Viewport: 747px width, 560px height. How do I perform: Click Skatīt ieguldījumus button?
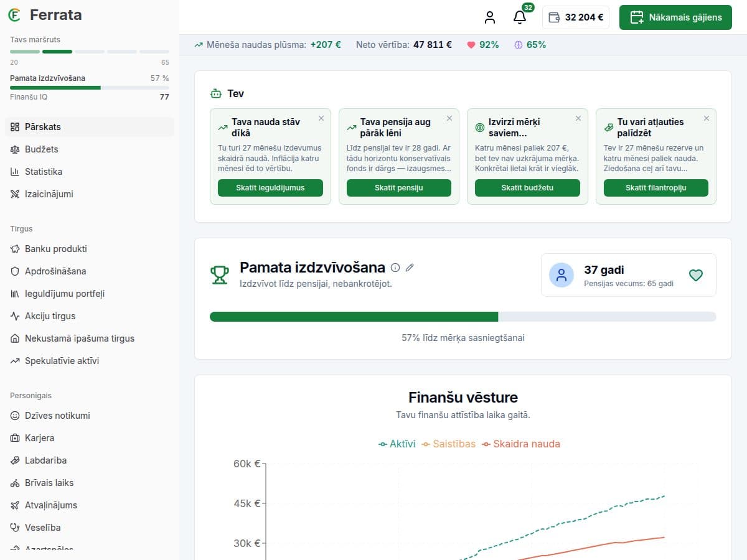[270, 188]
